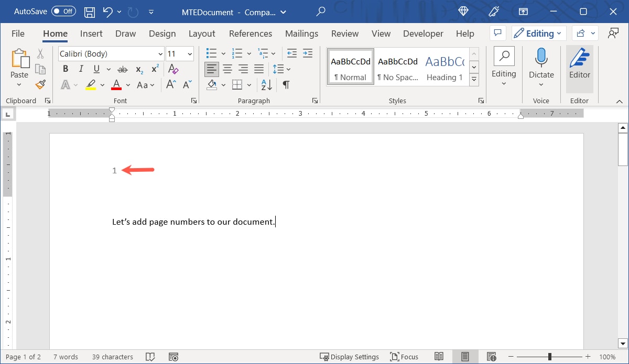The width and height of the screenshot is (629, 364).
Task: Apply Bold formatting
Action: (65, 69)
